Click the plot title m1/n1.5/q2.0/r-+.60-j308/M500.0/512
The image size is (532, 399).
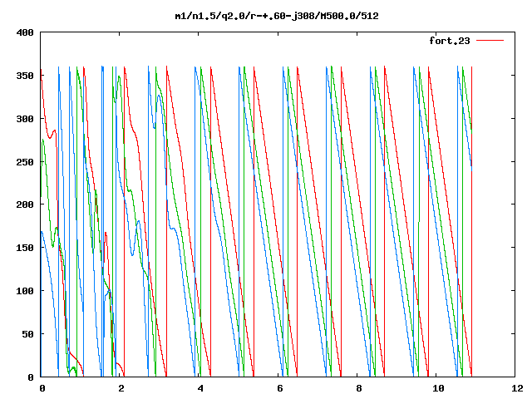tap(277, 16)
